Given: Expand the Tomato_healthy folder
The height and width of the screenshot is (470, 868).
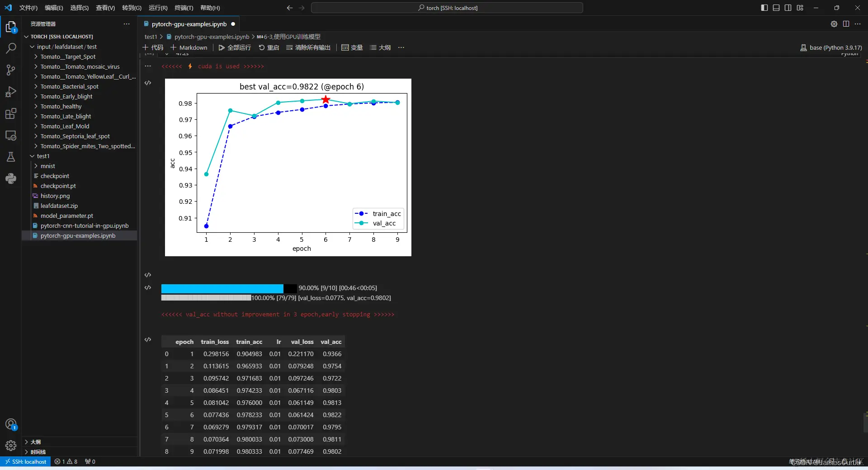Looking at the screenshot, I should [x=61, y=106].
